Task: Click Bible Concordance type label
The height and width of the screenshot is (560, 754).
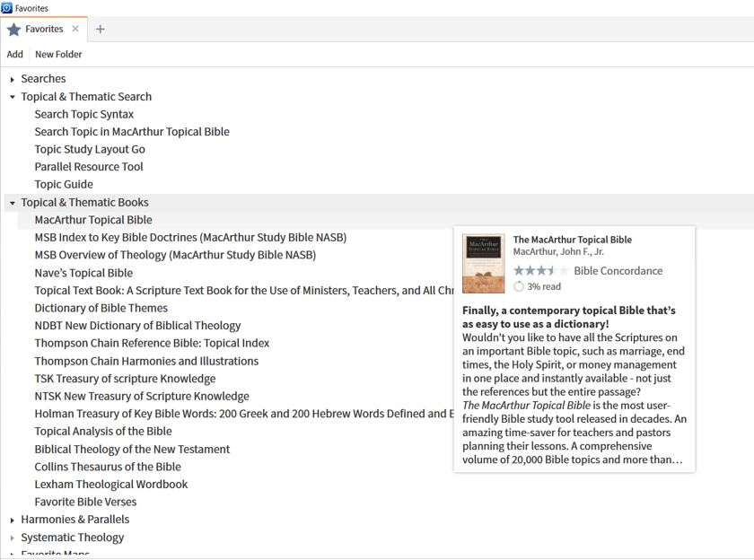Action: (618, 271)
